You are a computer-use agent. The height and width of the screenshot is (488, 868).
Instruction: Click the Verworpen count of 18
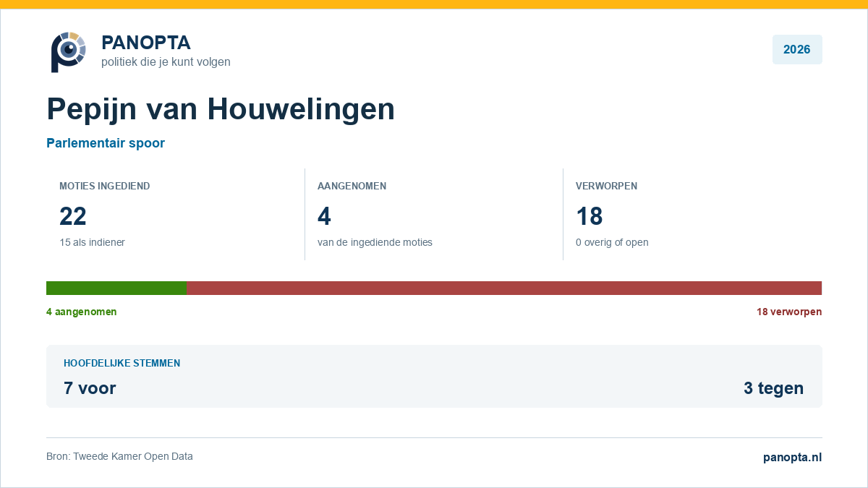point(590,216)
